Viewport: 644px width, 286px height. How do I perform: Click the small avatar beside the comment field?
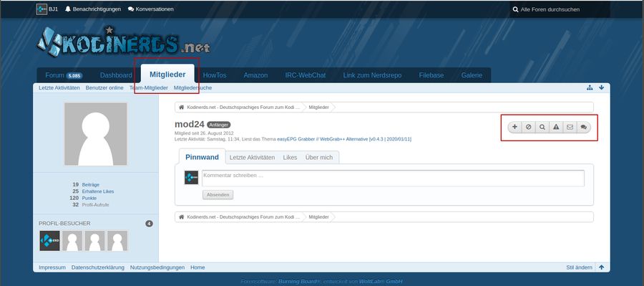coord(191,178)
